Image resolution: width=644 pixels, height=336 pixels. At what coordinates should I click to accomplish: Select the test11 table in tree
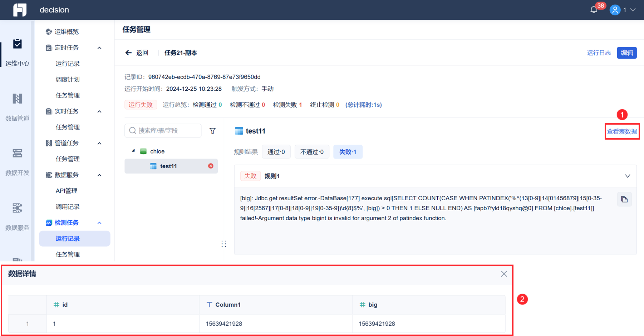point(171,166)
